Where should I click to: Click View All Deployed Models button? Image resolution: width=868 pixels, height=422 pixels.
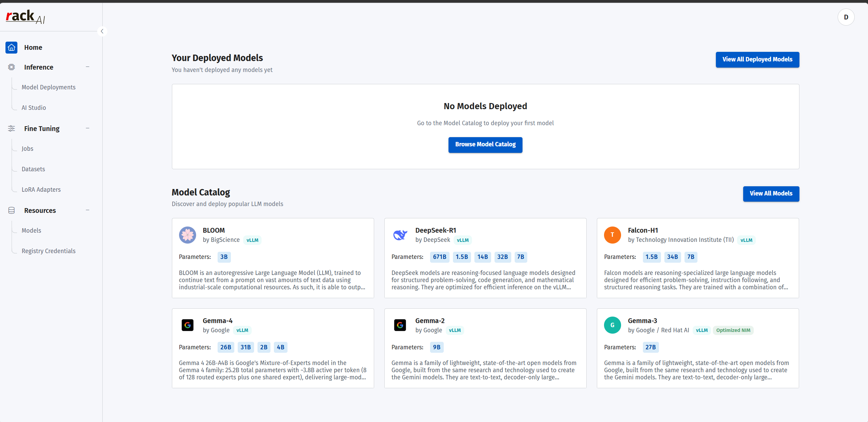pos(757,59)
